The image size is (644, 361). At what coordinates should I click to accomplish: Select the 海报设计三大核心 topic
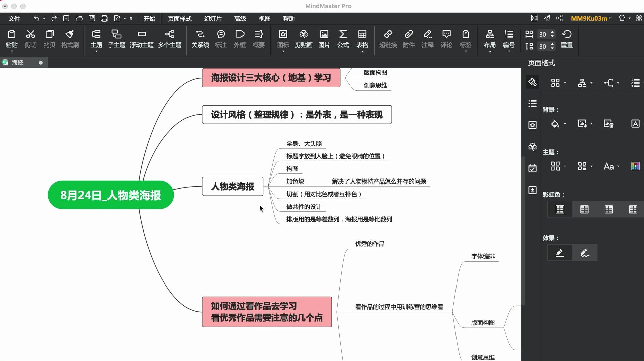[271, 78]
